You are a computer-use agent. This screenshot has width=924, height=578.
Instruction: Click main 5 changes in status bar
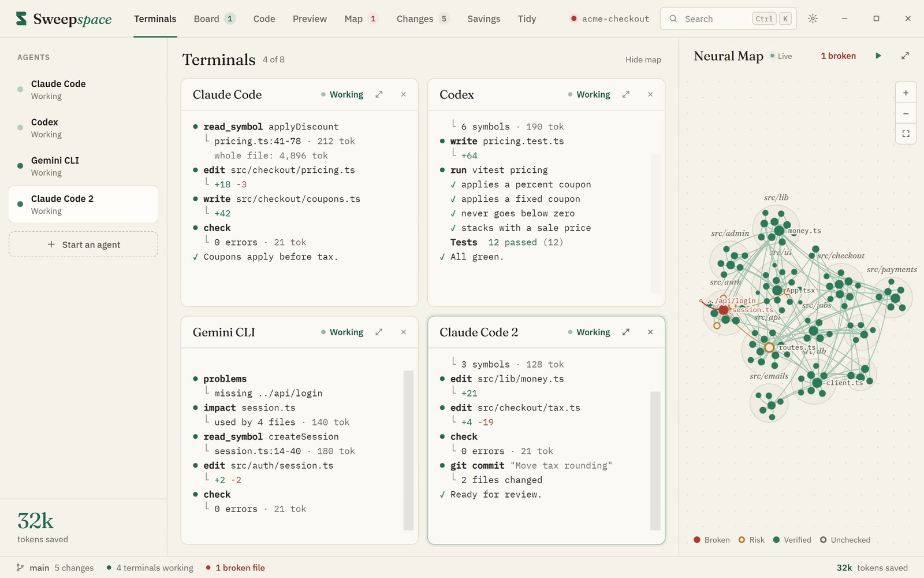pos(55,568)
